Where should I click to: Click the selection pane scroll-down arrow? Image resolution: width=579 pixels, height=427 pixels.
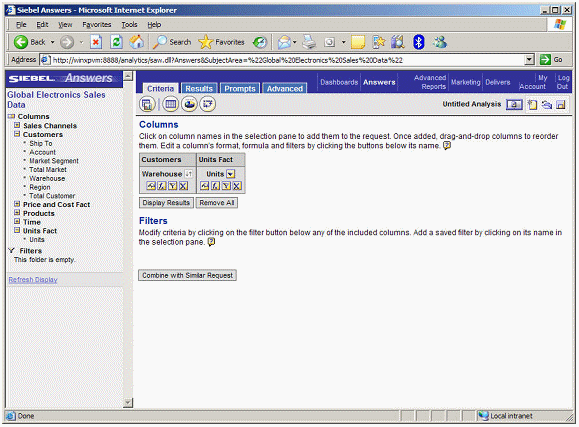click(x=128, y=402)
